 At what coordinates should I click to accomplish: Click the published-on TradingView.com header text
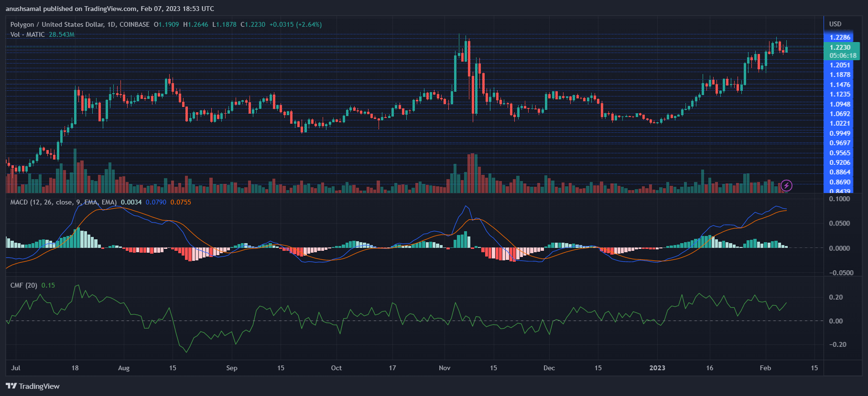[x=110, y=9]
